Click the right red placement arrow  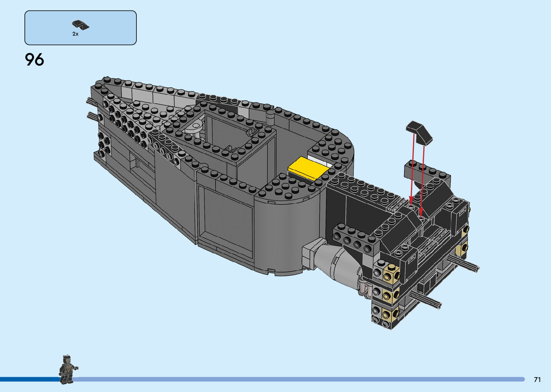point(422,180)
